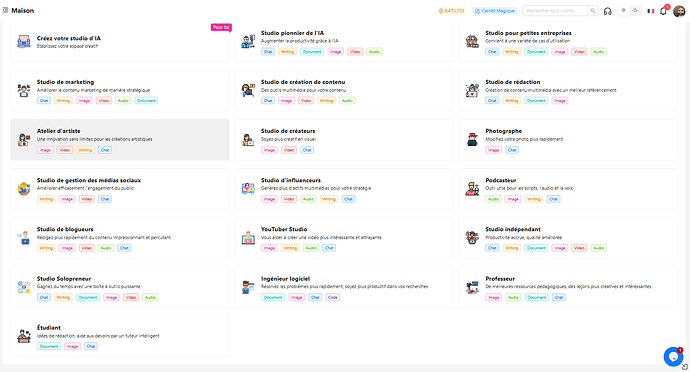Open the Carnet Magique button
Viewport: 690px width, 372px height.
click(495, 11)
